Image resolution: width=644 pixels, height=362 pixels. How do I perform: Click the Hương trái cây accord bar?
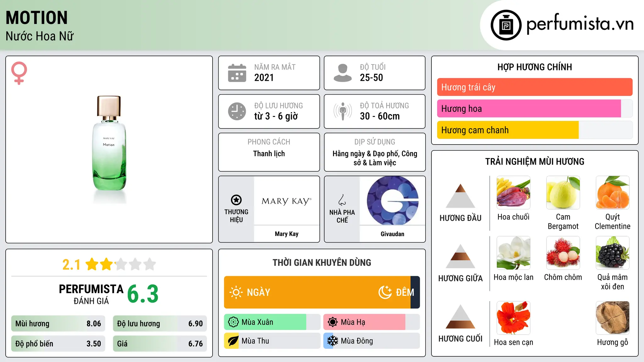[x=535, y=87]
